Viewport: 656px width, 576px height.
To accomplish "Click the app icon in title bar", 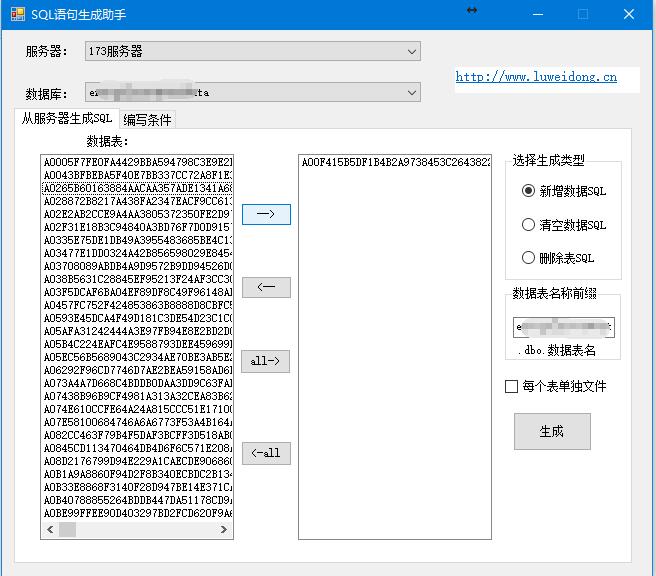I will (x=15, y=14).
